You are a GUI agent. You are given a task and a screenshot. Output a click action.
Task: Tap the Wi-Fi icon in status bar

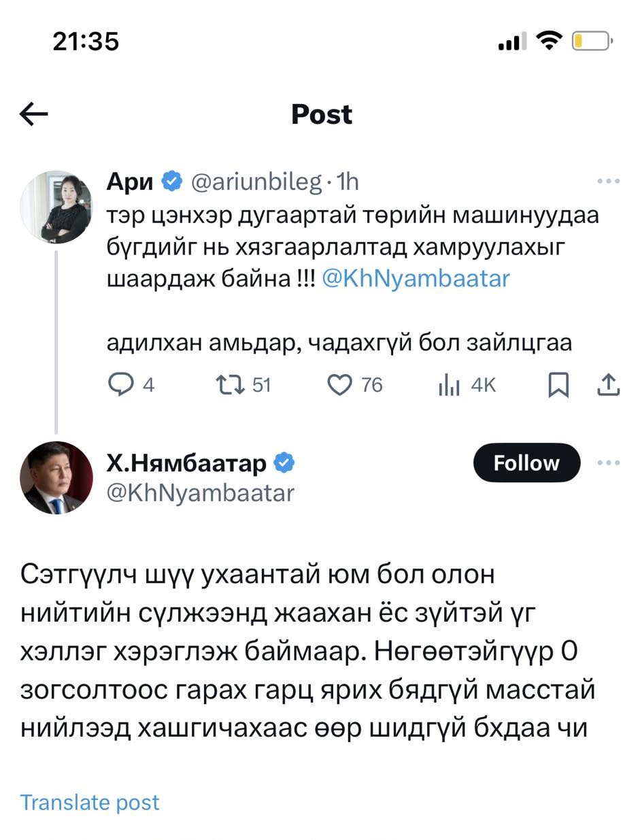tap(548, 41)
